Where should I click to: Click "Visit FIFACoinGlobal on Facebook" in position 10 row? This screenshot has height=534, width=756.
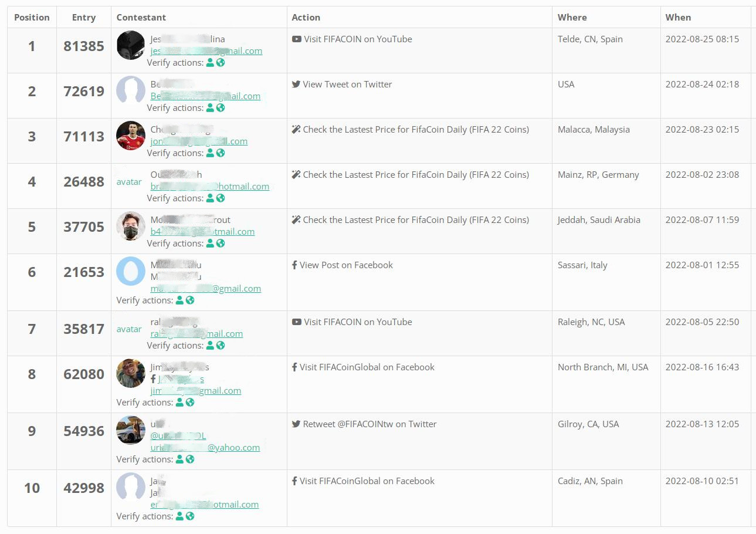coord(367,481)
